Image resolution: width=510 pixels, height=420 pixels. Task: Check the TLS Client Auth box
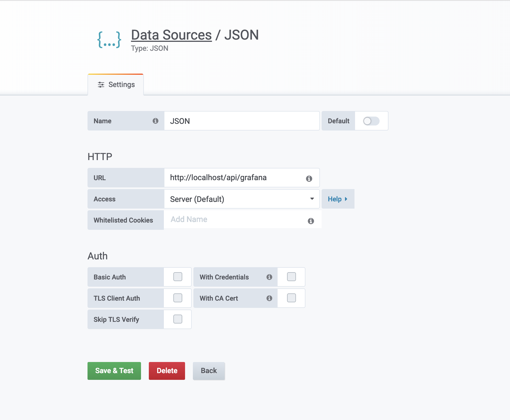178,298
